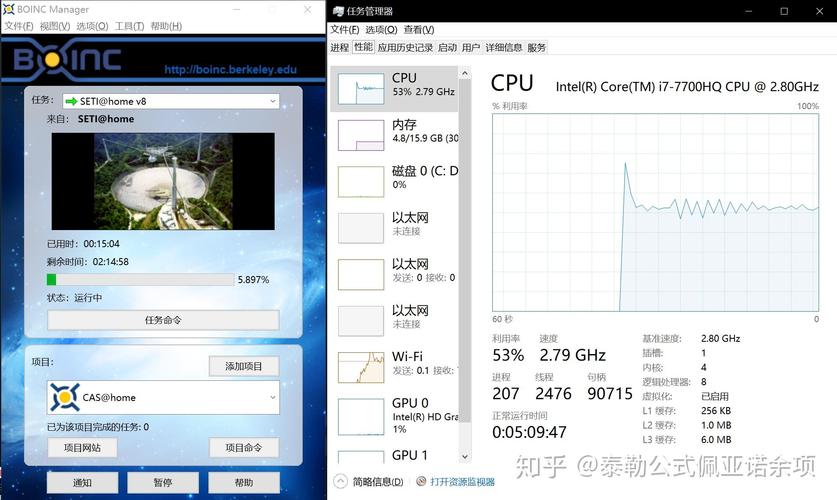Select the 内存 memory graph thumbnail

[x=361, y=135]
